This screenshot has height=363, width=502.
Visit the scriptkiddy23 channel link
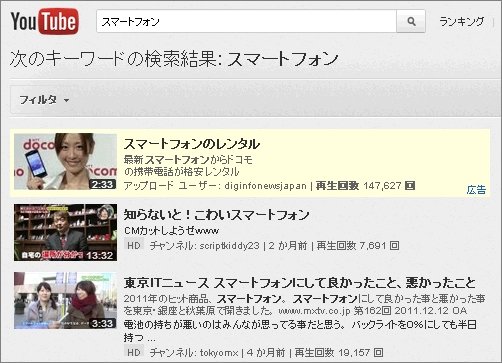pyautogui.click(x=229, y=246)
